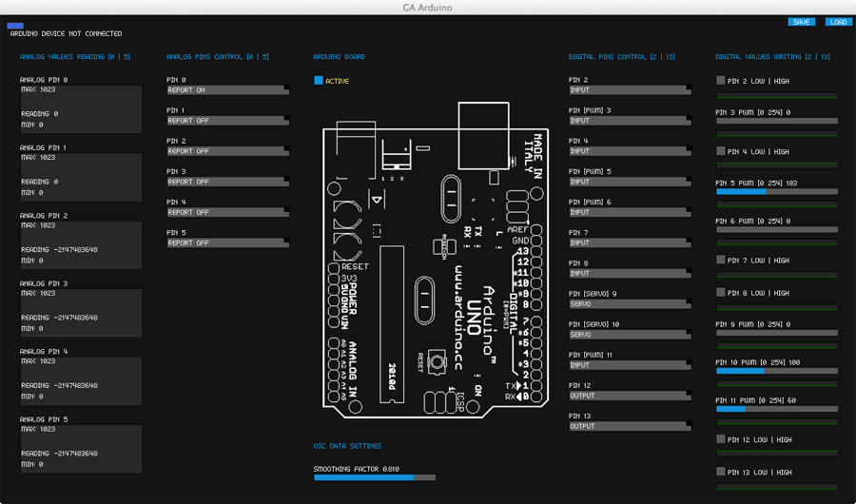Click ARDUINO DEVICE NOT CONNECTED status text
Viewport: 856px width, 504px height.
click(x=66, y=34)
